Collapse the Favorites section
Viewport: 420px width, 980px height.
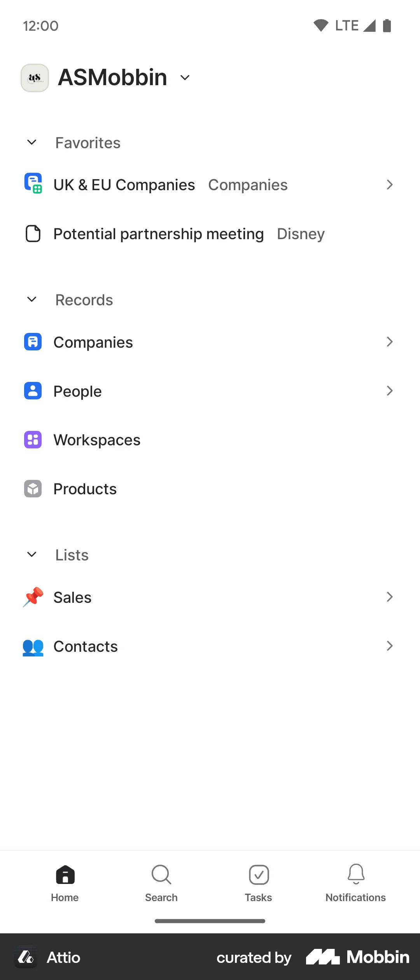32,142
